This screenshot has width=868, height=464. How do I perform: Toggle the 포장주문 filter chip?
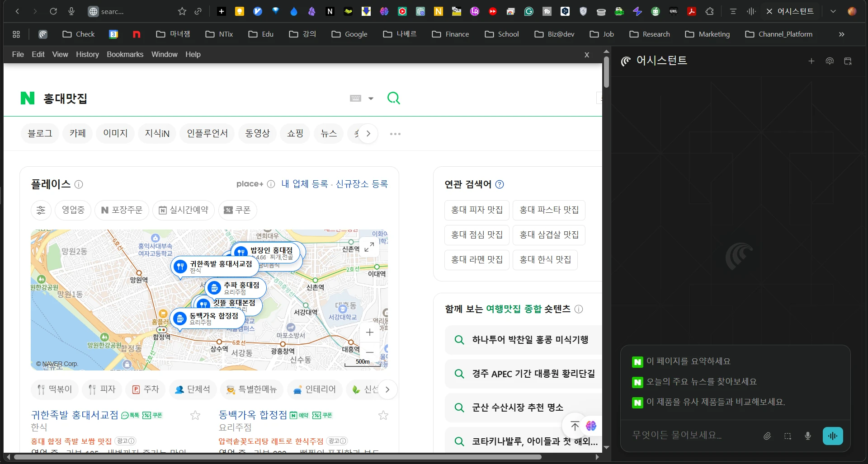(122, 210)
